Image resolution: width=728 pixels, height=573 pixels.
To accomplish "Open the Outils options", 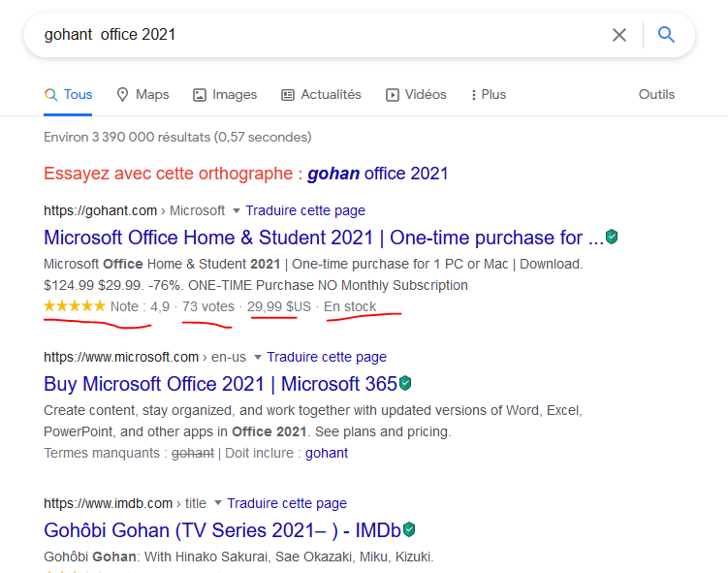I will (x=656, y=95).
